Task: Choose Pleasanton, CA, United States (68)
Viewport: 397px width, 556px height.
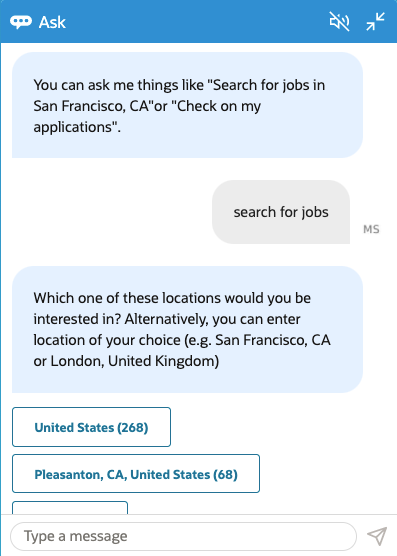Action: [x=136, y=474]
